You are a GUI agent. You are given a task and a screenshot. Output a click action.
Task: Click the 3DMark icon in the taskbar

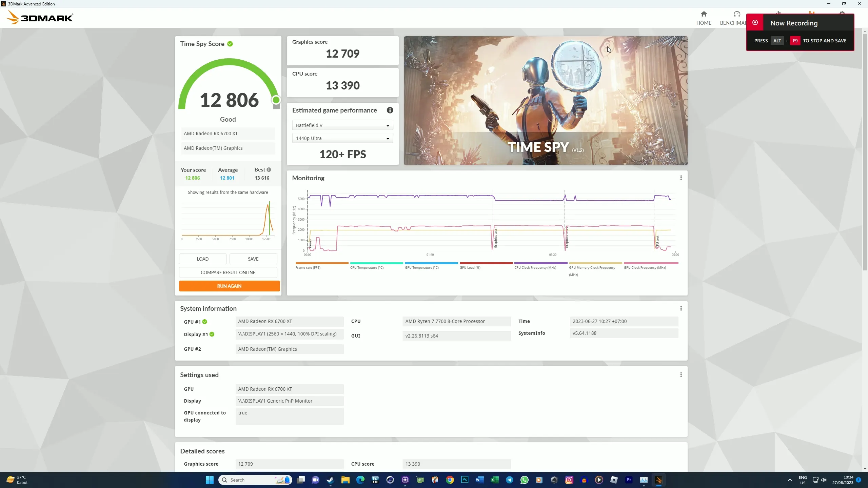(x=659, y=480)
